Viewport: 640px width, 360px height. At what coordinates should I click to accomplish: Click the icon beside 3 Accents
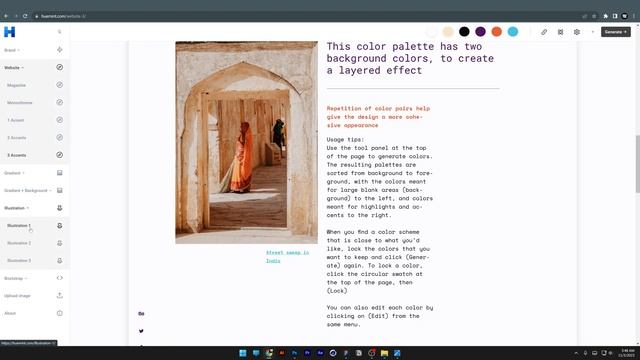(60, 155)
